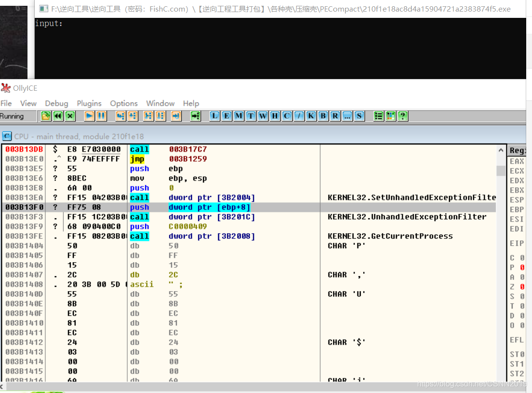Click the OllyICE application icon
Image resolution: width=532 pixels, height=393 pixels.
click(6, 88)
